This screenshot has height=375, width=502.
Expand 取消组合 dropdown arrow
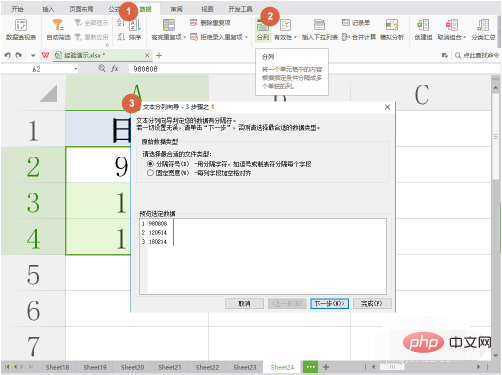click(464, 37)
